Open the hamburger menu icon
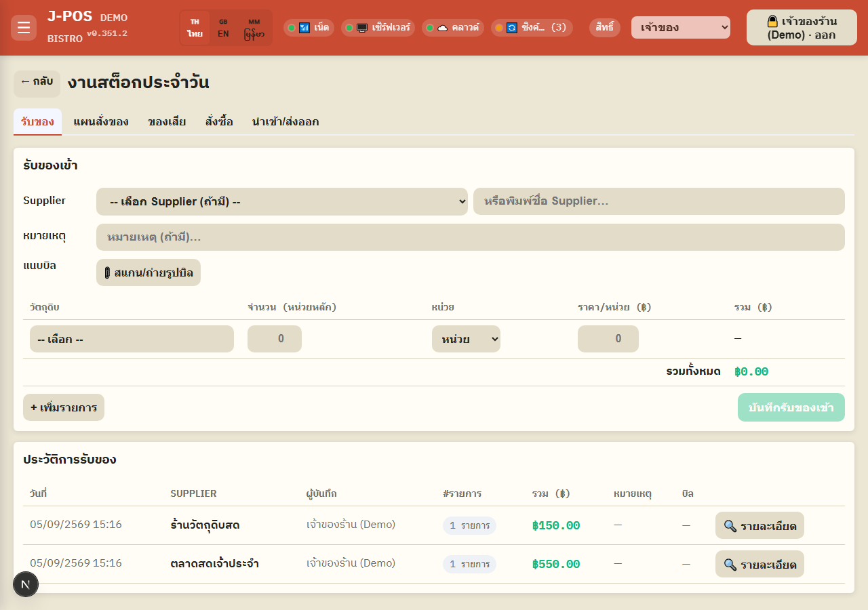Screen dimensions: 868x610 pos(24,28)
